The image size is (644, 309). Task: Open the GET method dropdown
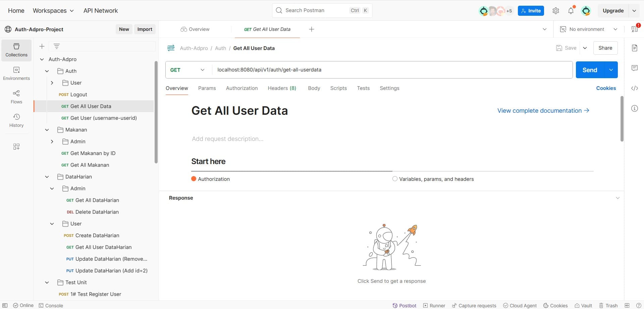(187, 70)
